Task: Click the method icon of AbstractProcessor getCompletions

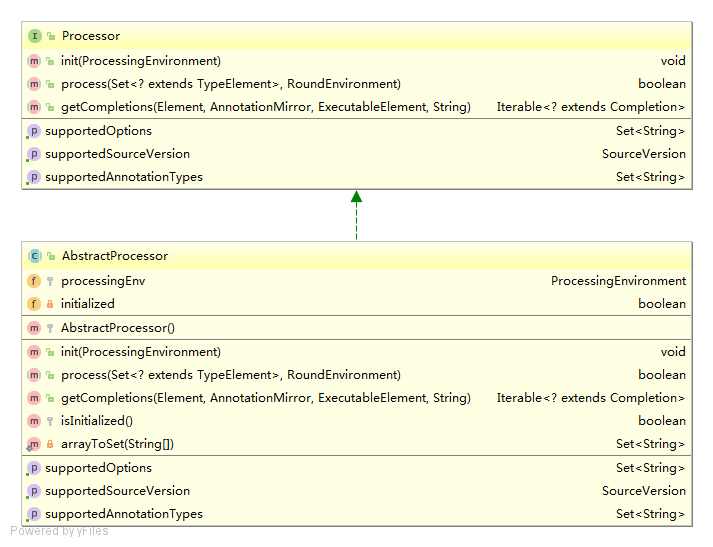Action: [34, 398]
